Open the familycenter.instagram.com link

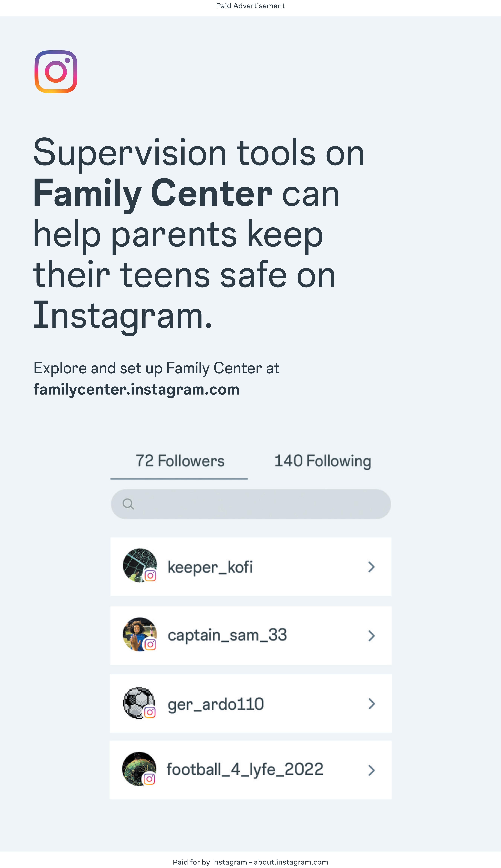click(x=136, y=389)
